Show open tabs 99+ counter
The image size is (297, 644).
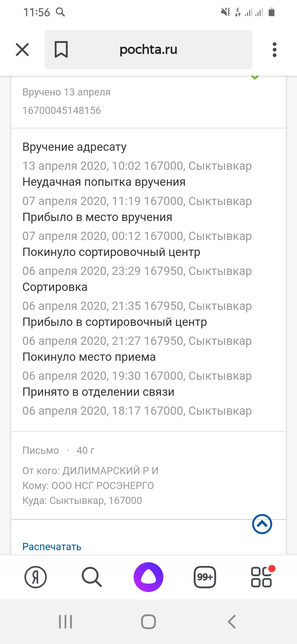pyautogui.click(x=205, y=577)
